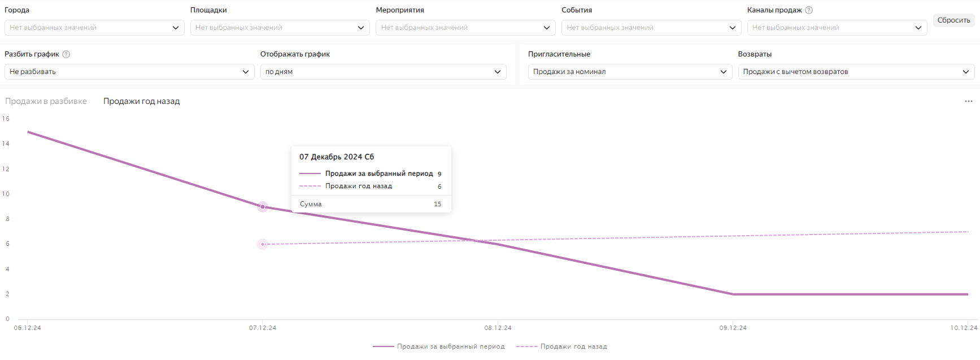
Task: Switch to the Продажи год назад tab
Action: pos(141,101)
